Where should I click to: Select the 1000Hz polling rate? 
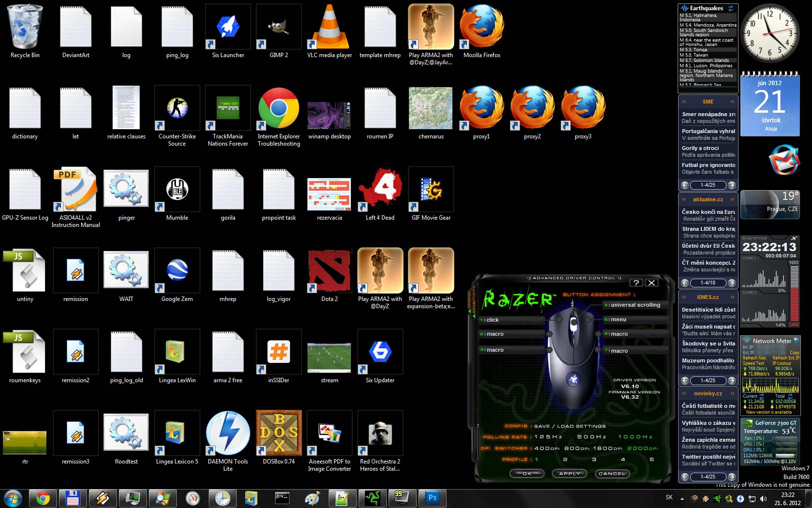[635, 437]
